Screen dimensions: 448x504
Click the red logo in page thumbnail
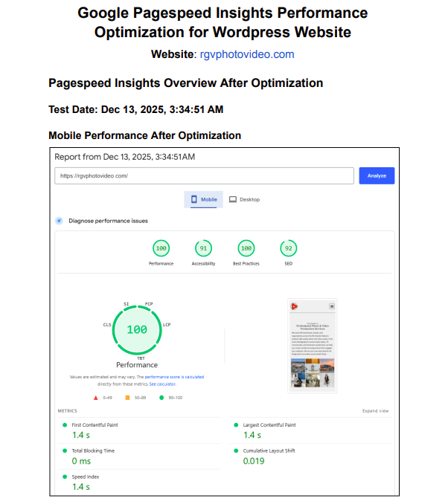tap(294, 306)
